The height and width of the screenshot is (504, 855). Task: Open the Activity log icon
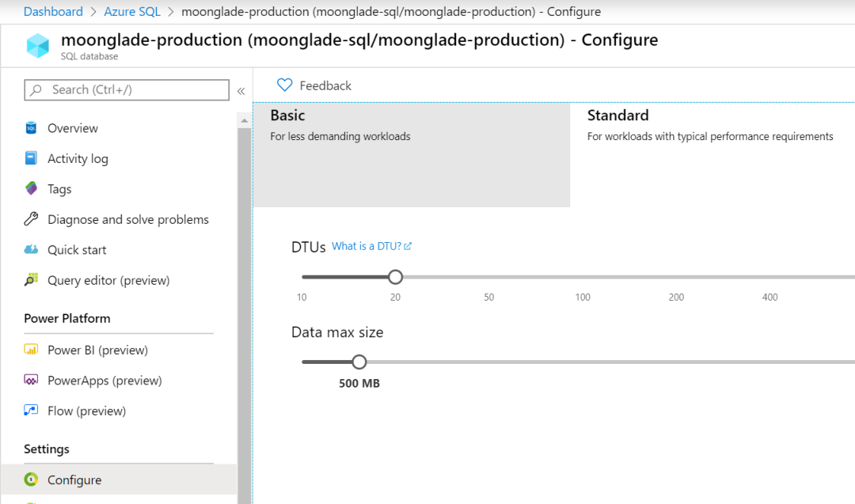pyautogui.click(x=32, y=158)
